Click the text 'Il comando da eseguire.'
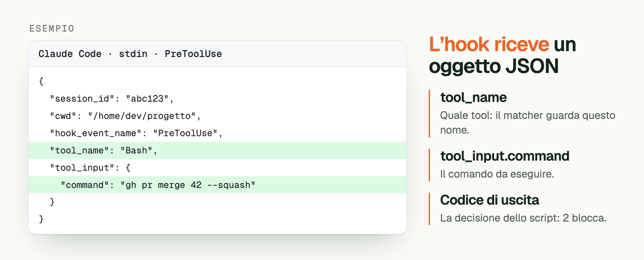 (497, 174)
